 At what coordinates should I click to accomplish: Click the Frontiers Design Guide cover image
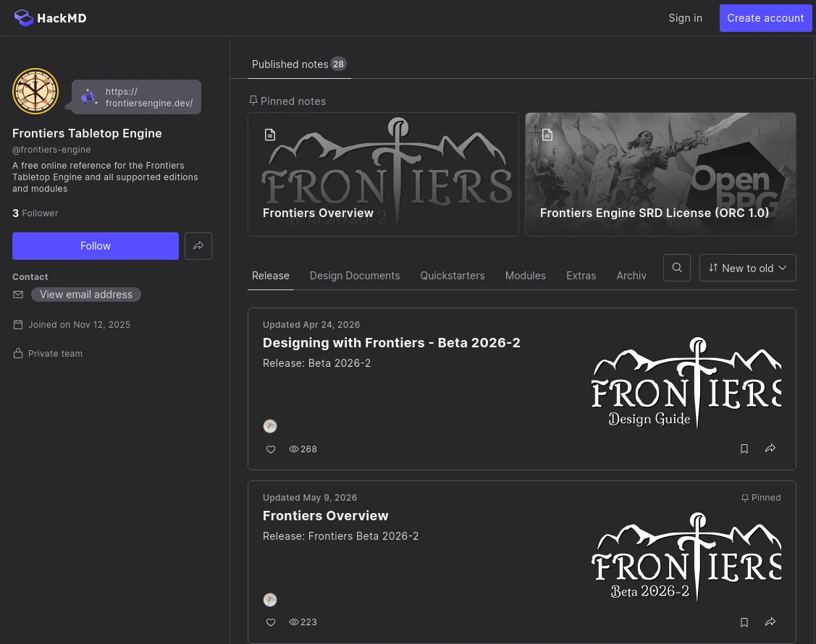click(686, 384)
